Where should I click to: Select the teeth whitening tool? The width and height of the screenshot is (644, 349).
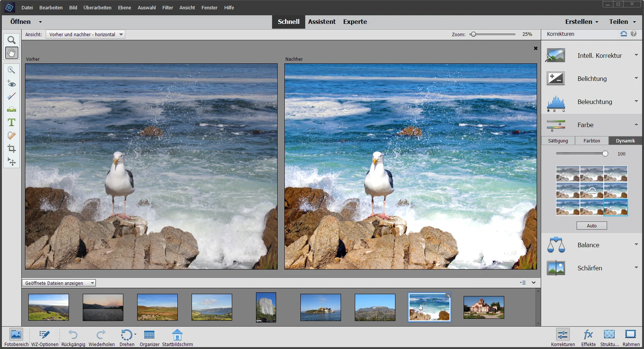point(11,96)
